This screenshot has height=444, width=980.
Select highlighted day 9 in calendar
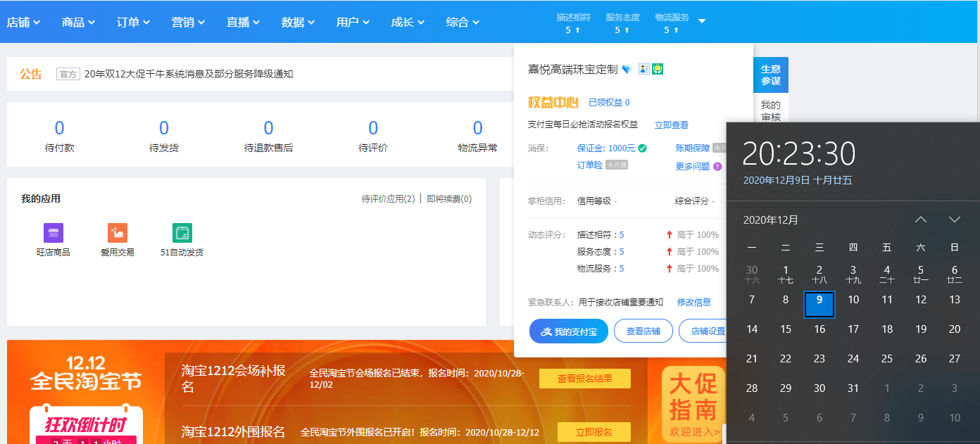[x=819, y=305]
